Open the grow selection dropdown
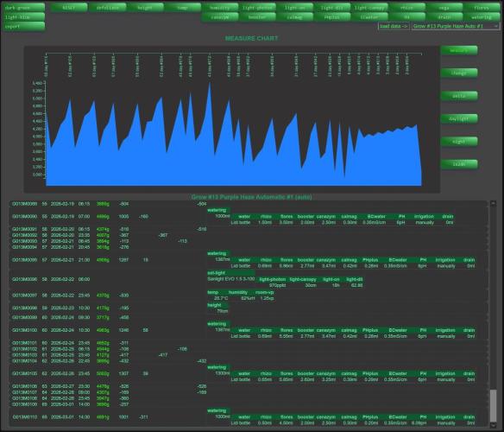Image resolution: width=504 pixels, height=432 pixels. [x=456, y=26]
